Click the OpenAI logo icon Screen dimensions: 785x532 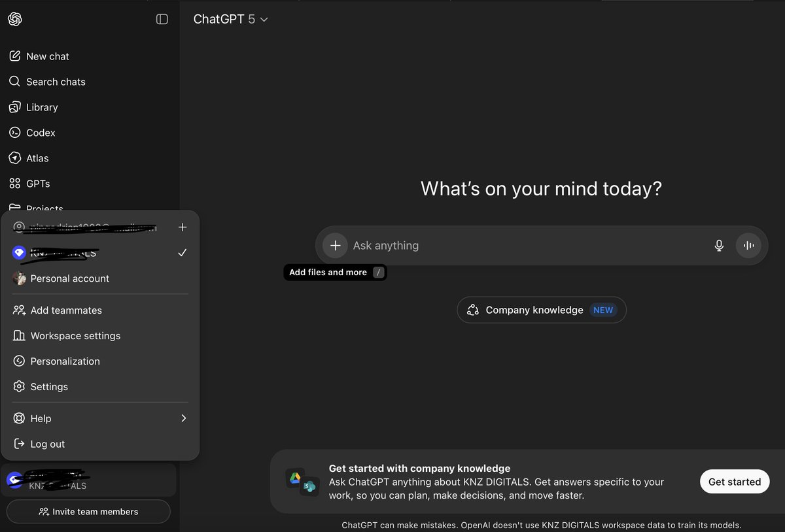point(15,19)
